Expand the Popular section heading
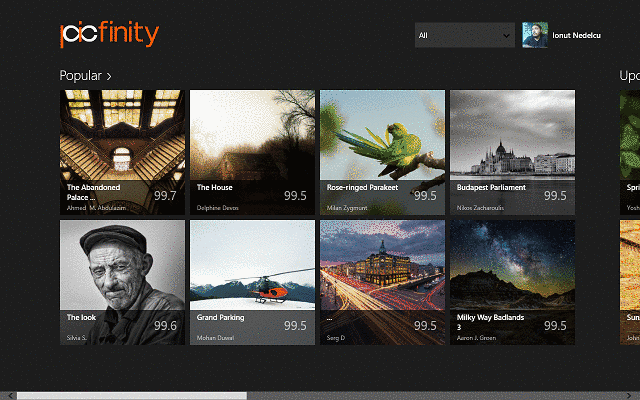 click(85, 76)
